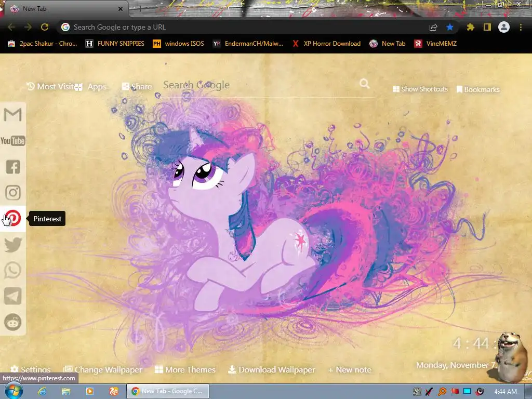The width and height of the screenshot is (532, 399).
Task: Open Gmail from the sidebar
Action: click(x=13, y=115)
